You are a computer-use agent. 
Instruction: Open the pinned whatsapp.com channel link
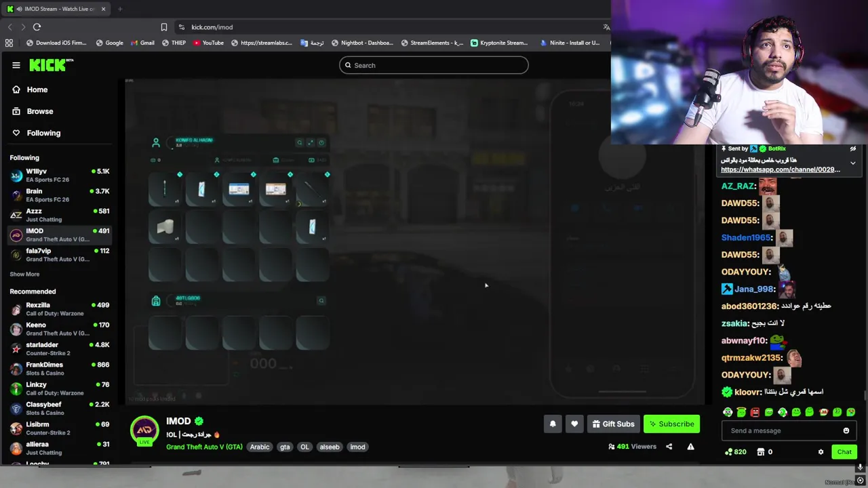click(x=780, y=169)
